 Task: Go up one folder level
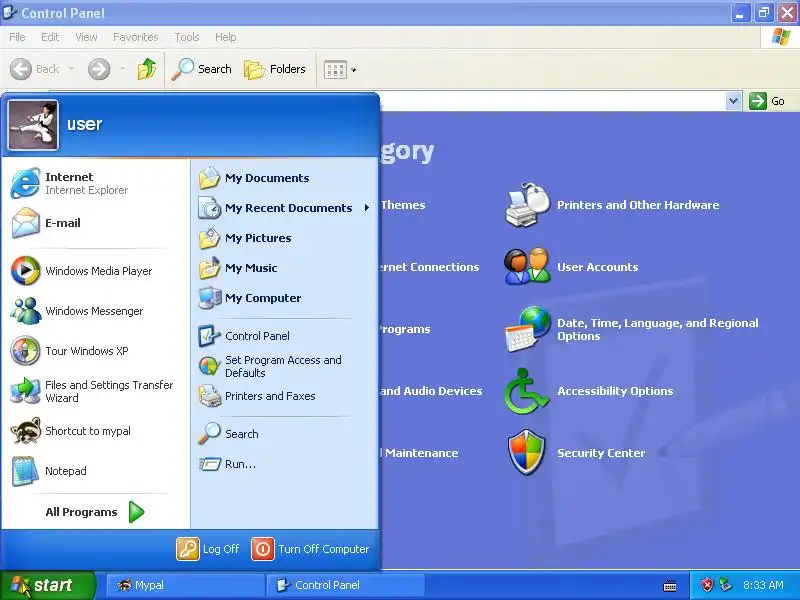(147, 69)
